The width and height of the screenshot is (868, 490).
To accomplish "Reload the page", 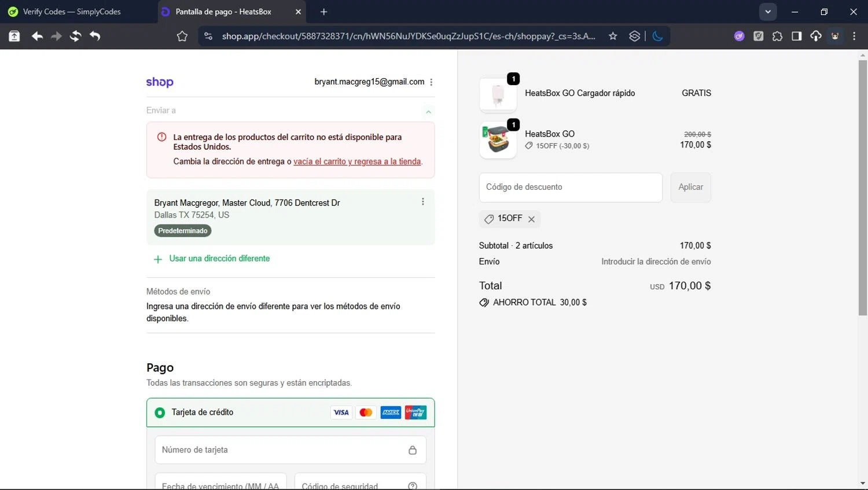I will (x=75, y=36).
